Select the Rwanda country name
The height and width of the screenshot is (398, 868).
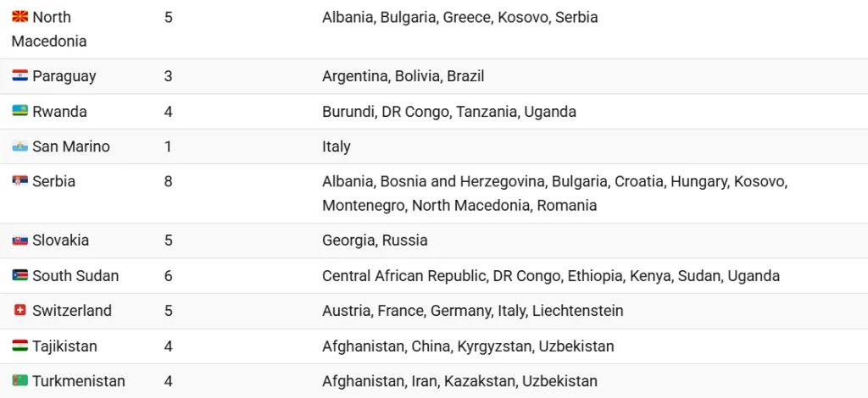[x=60, y=112]
